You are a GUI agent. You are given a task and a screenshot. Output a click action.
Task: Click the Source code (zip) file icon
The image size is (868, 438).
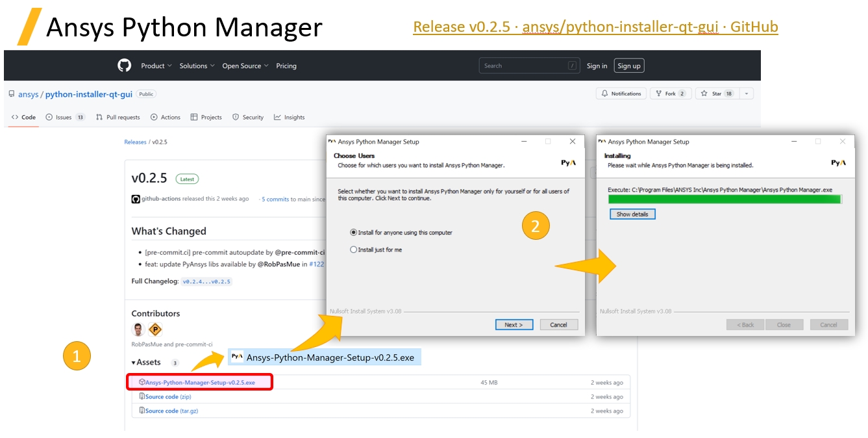coord(142,396)
